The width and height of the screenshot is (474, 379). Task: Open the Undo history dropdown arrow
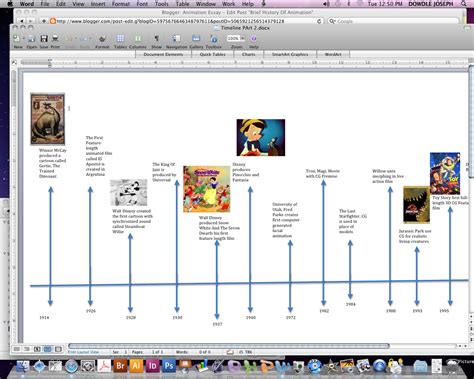click(76, 39)
